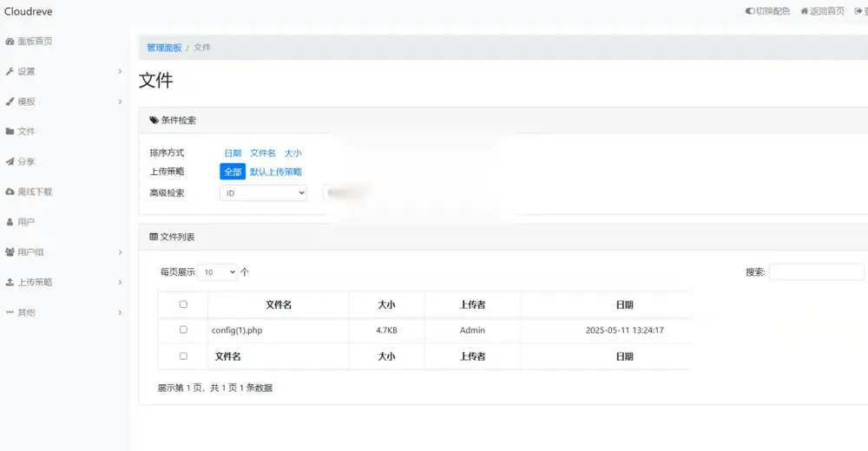Screen dimensions: 868x451
Task: Click the cloud download icon beside 离线下载
Action: [x=10, y=192]
